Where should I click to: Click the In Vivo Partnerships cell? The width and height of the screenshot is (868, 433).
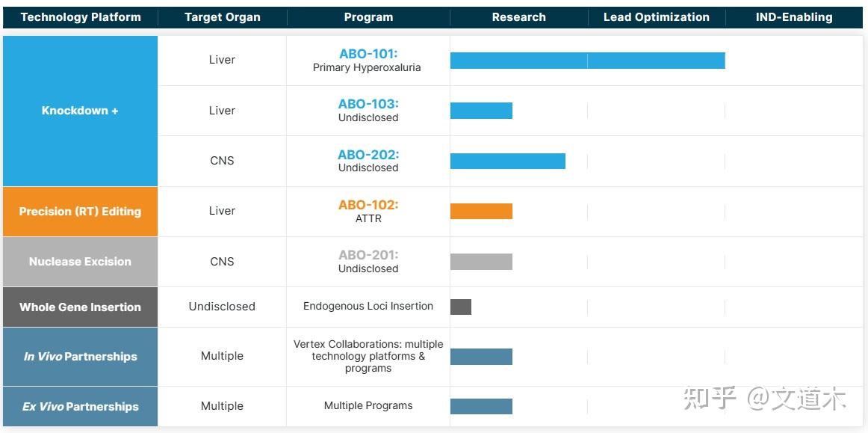(x=80, y=357)
